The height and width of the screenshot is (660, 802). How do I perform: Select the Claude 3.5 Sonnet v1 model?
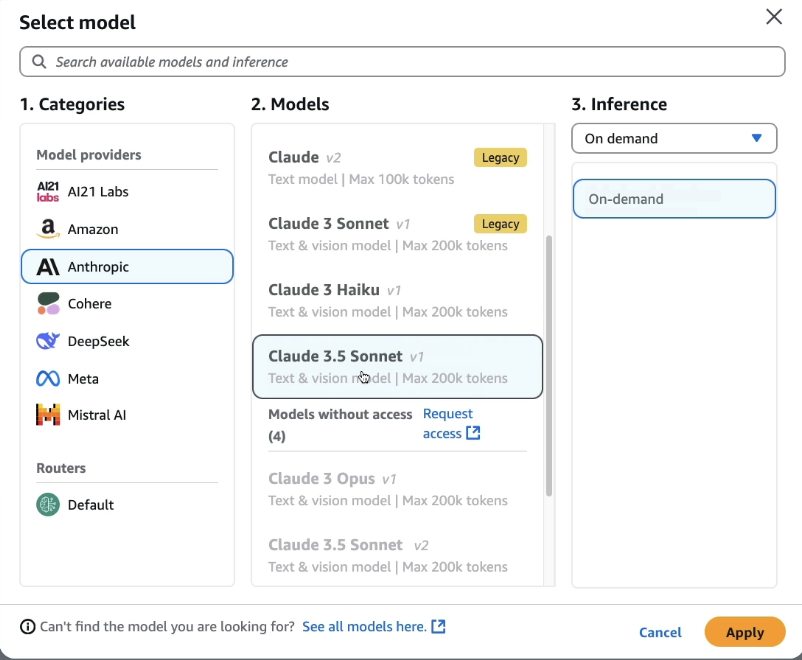tap(397, 367)
